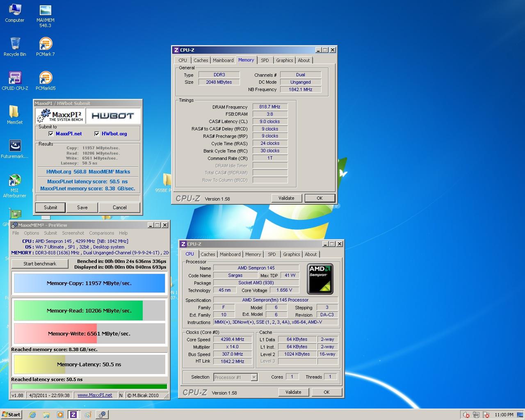Open the Action Center flag tray icon
Image resolution: width=525 pixels, height=420 pixels.
[486, 415]
